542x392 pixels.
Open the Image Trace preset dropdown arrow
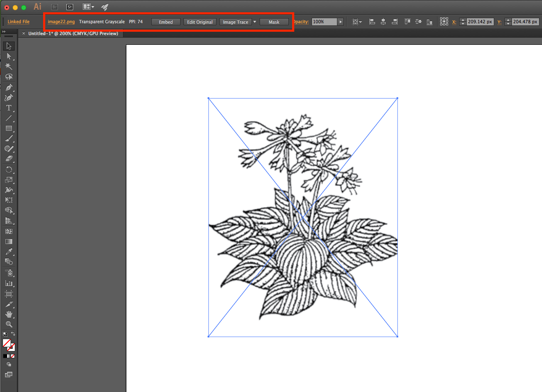(255, 22)
